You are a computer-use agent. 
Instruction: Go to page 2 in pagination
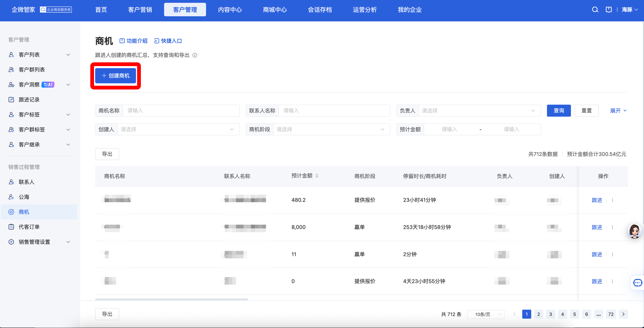tap(539, 314)
